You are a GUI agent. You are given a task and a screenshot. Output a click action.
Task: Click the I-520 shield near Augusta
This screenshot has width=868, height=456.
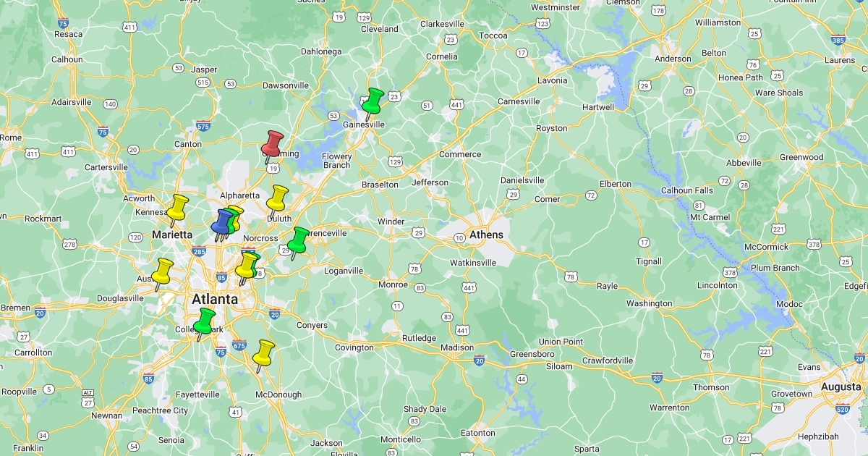(x=841, y=409)
